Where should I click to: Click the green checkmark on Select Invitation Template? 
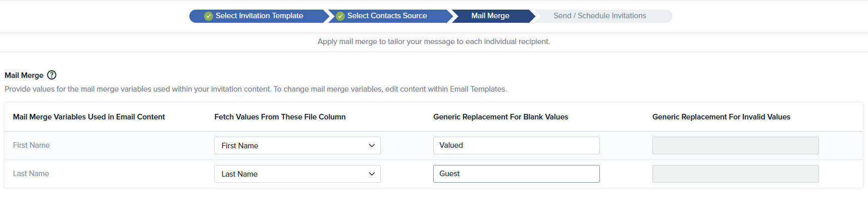pyautogui.click(x=208, y=16)
